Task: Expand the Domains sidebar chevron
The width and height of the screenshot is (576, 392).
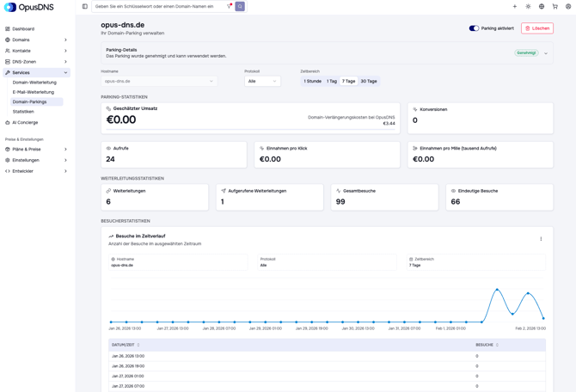Action: coord(65,40)
